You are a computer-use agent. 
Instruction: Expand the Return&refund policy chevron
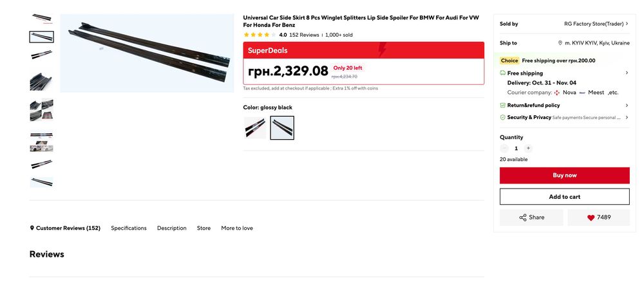(x=627, y=106)
